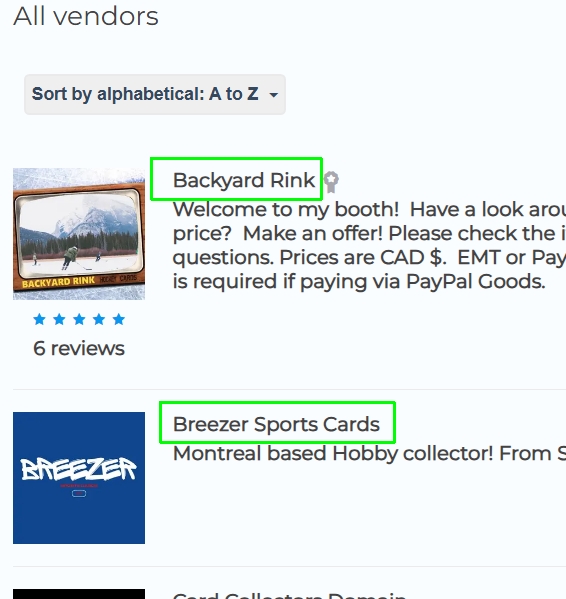The width and height of the screenshot is (566, 599).
Task: Click the caret arrow beside A to Z
Action: click(273, 95)
